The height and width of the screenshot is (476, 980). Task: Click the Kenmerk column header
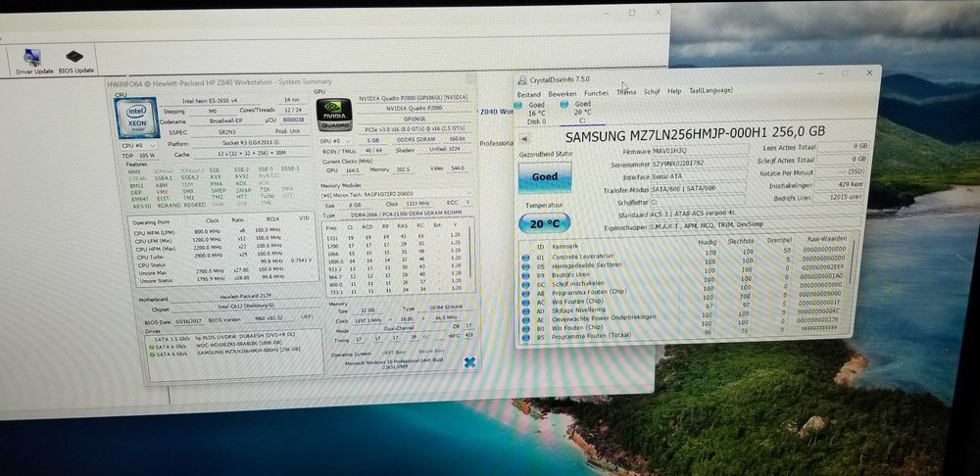click(x=565, y=248)
